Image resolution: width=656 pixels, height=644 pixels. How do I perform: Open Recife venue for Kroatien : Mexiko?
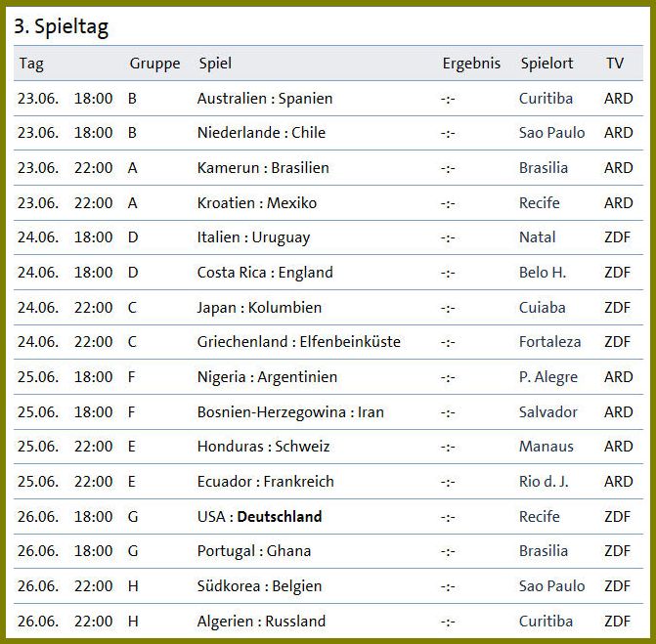pyautogui.click(x=540, y=203)
